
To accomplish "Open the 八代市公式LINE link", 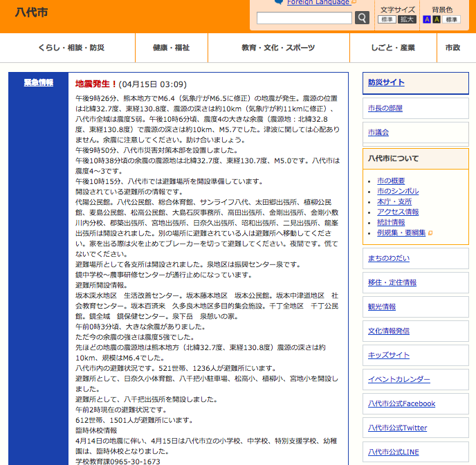I will point(394,453).
